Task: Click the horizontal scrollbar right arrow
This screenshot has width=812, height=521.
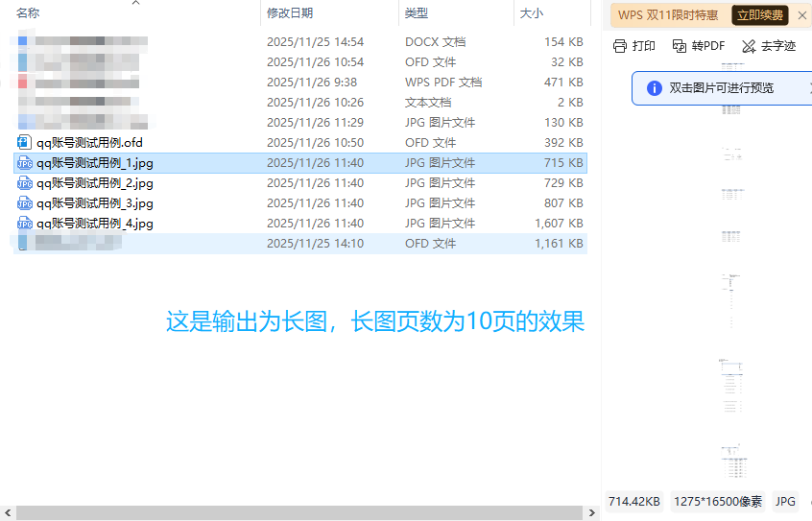Action: (x=592, y=513)
